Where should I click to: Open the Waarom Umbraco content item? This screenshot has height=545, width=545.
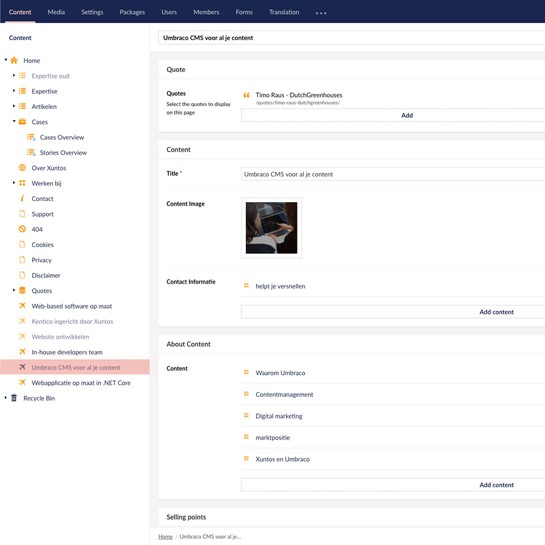click(280, 373)
